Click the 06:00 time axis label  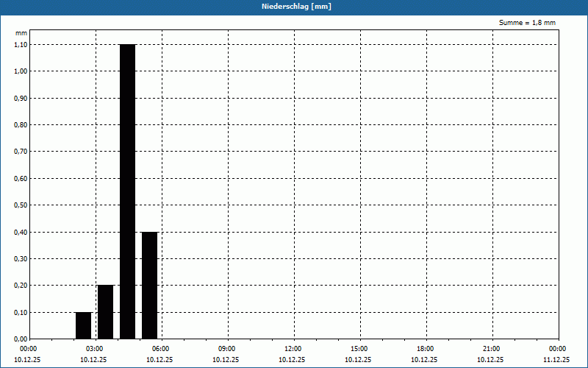coord(160,349)
